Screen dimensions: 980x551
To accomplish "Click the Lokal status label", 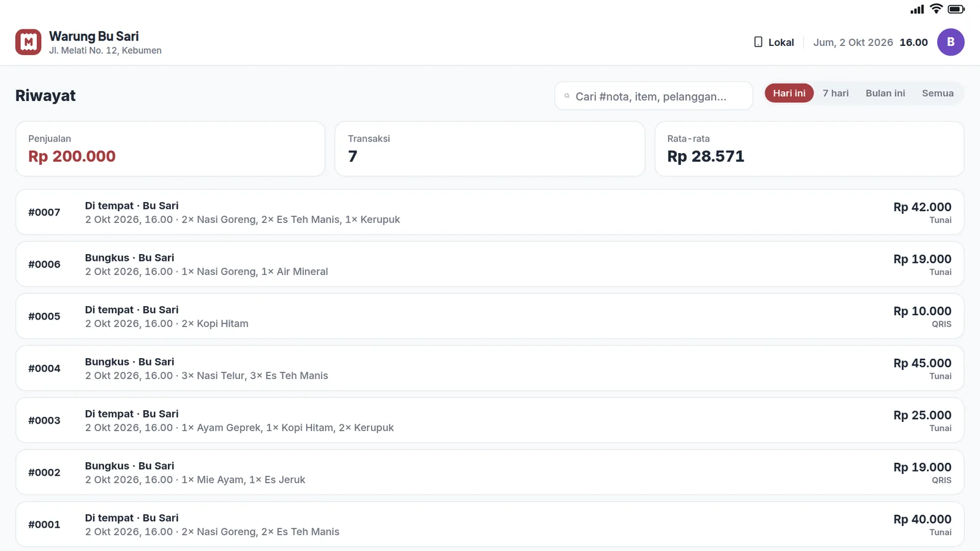I will click(781, 42).
